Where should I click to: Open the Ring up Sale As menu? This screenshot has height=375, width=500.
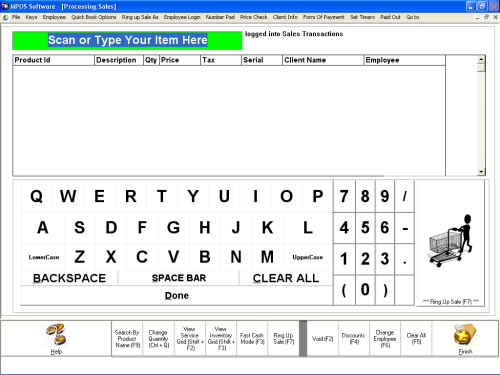pos(140,17)
